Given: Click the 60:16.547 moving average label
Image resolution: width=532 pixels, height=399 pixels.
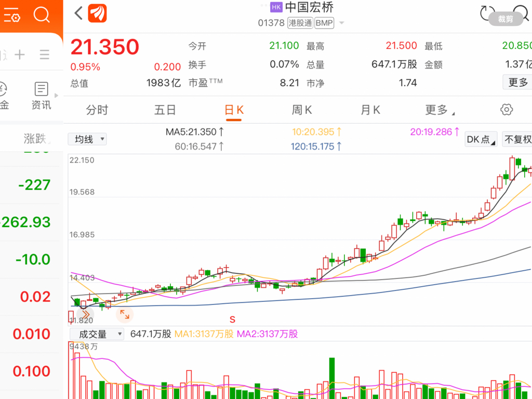Looking at the screenshot, I should [x=199, y=146].
